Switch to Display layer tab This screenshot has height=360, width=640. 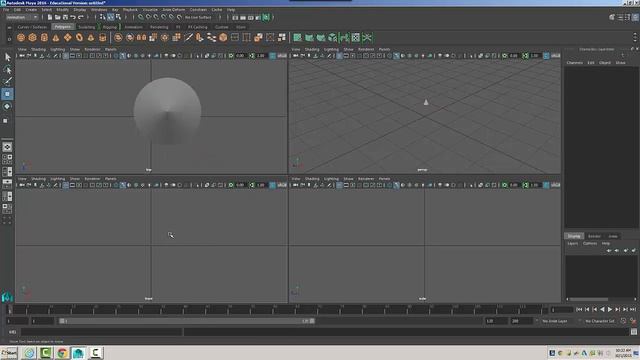click(x=574, y=236)
